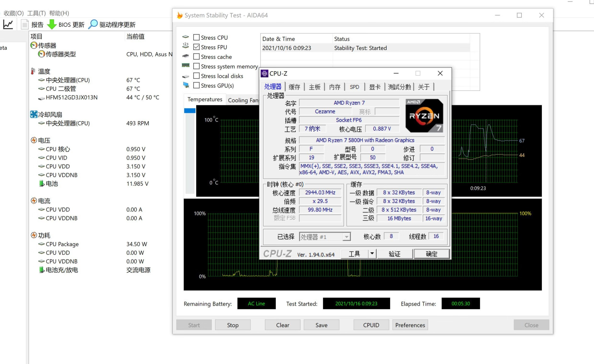The height and width of the screenshot is (364, 594).
Task: Click the driver update magnifier icon
Action: click(x=93, y=24)
